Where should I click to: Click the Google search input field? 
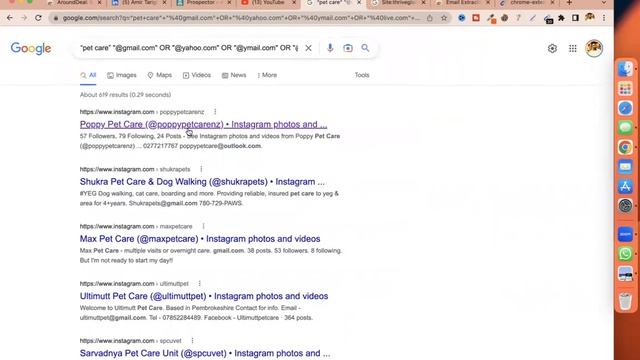pyautogui.click(x=189, y=48)
